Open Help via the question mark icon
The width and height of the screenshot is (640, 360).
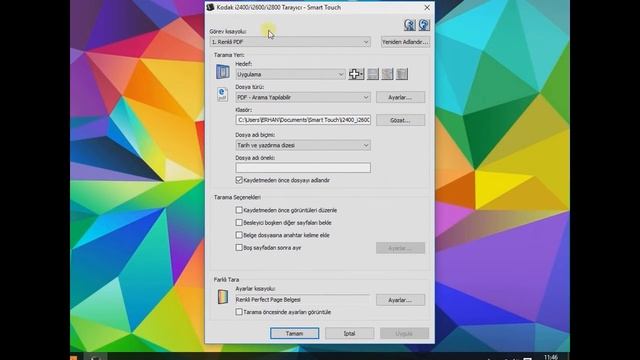(424, 25)
